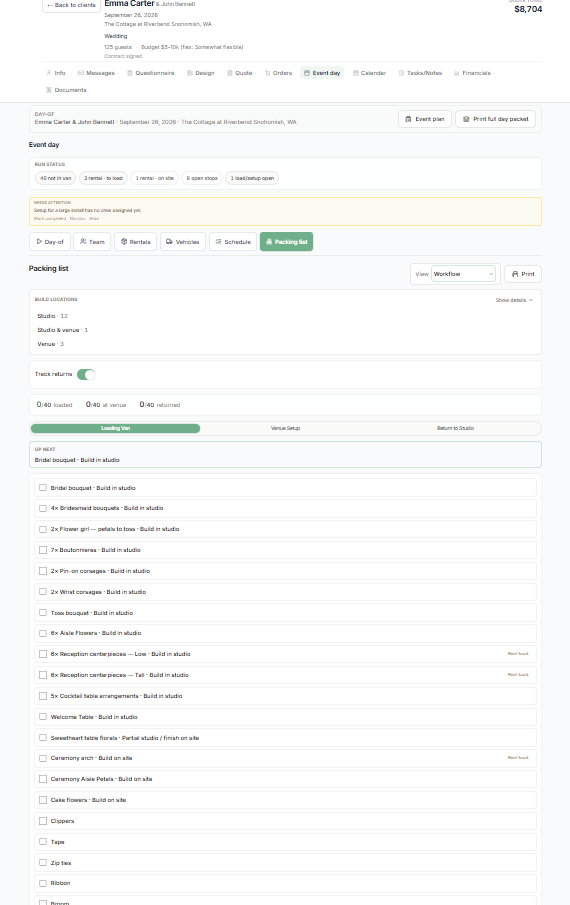Screen dimensions: 570x905
Task: Click the Print full day packet icon
Action: pyautogui.click(x=466, y=119)
